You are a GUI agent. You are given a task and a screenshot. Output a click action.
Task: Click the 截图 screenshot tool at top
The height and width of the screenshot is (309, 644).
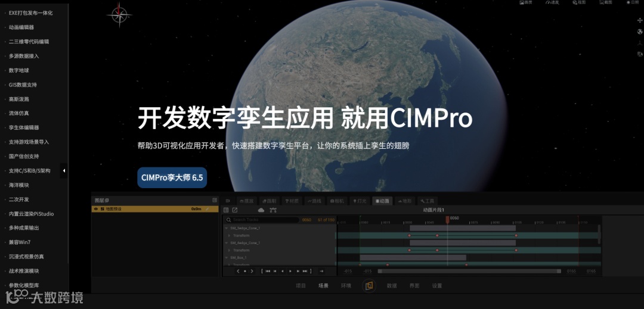click(606, 2)
